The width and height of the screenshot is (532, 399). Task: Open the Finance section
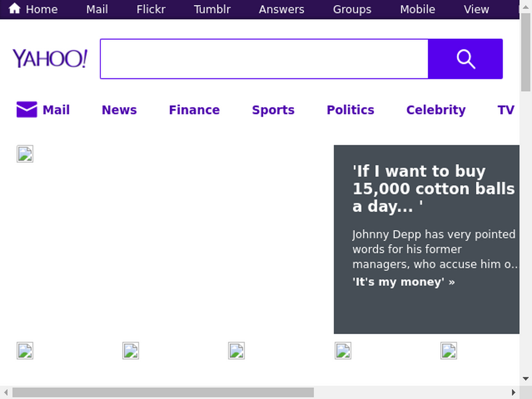click(194, 110)
